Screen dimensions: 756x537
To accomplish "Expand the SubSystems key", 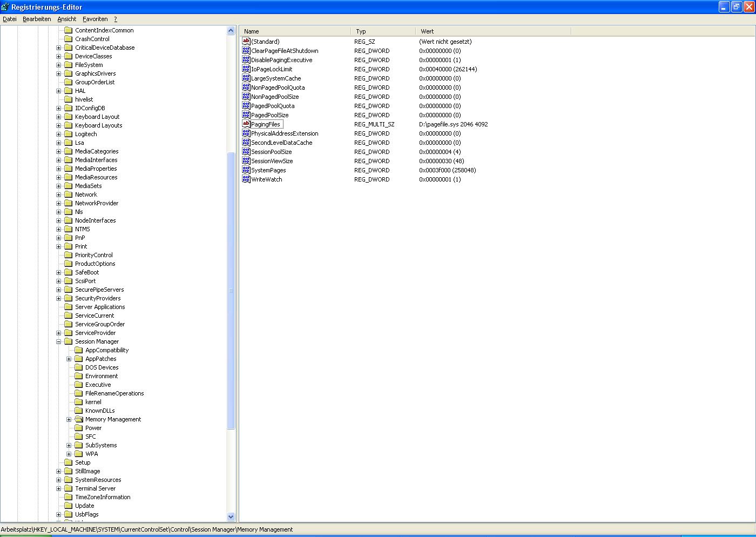I will click(69, 445).
